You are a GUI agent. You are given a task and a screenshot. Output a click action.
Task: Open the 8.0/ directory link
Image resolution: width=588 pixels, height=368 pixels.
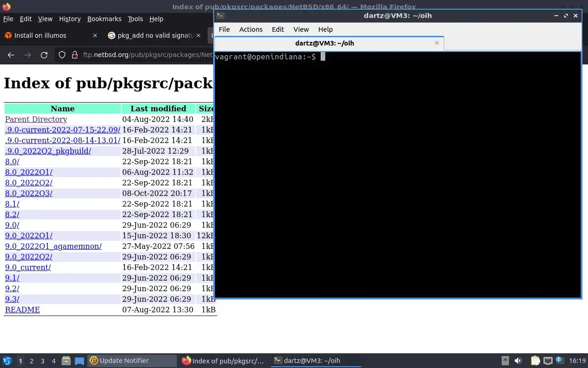[x=12, y=161]
